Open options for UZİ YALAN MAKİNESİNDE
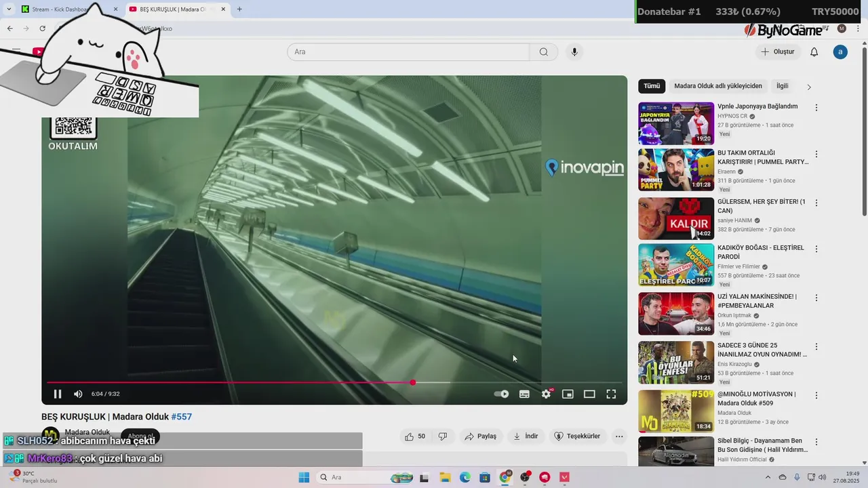Screen dimensions: 868x488 pos(816,298)
